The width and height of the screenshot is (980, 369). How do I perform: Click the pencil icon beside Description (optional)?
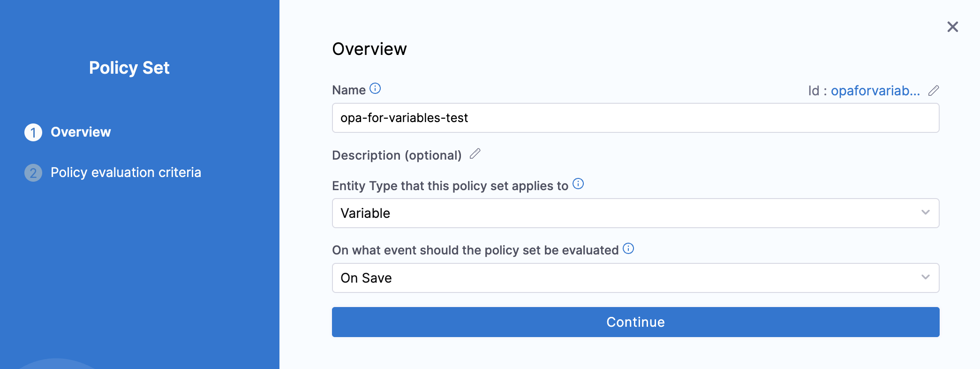(x=475, y=154)
